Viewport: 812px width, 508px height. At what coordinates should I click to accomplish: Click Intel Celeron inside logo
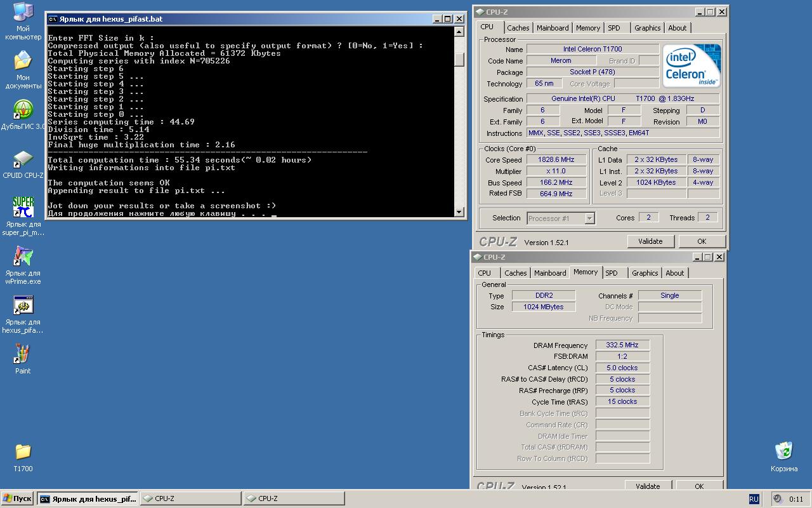click(x=692, y=65)
